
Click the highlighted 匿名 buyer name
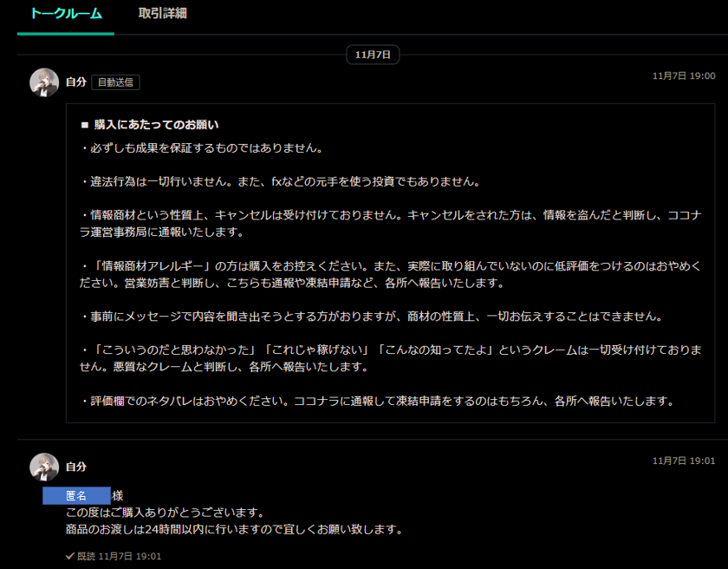pos(76,494)
